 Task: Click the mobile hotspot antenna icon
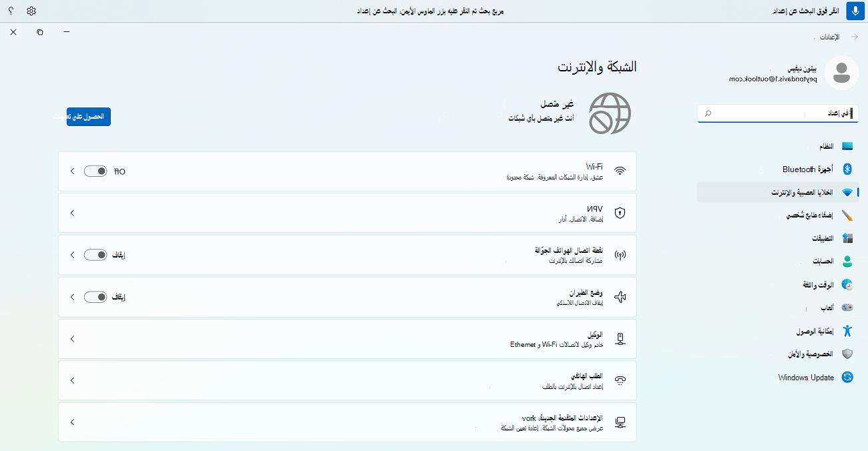coord(620,255)
